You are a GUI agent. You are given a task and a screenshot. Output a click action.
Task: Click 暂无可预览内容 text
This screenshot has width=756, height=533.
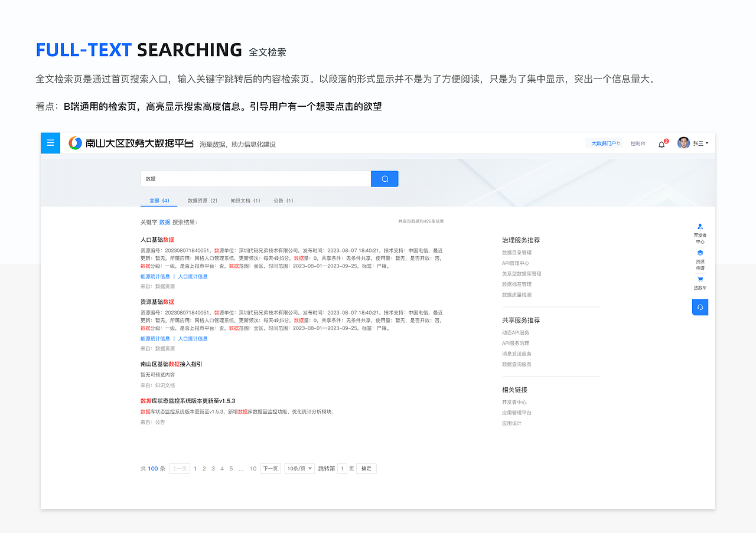tap(158, 375)
